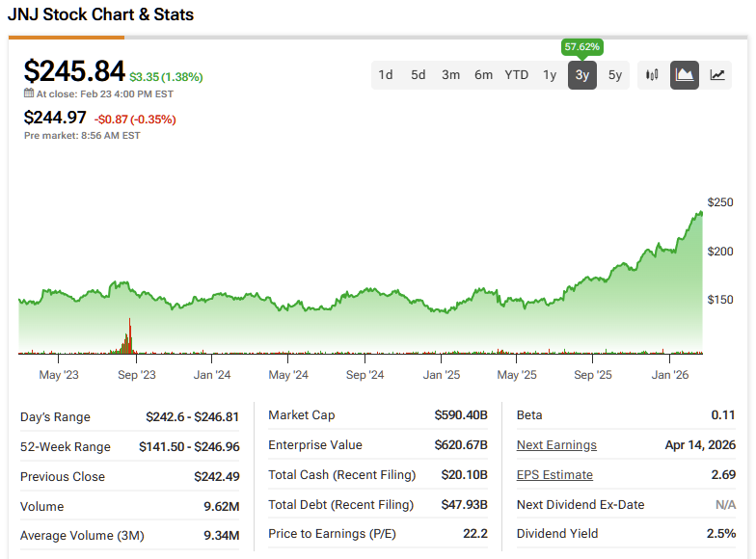Click EPS estimate value 2.69

coord(723,474)
